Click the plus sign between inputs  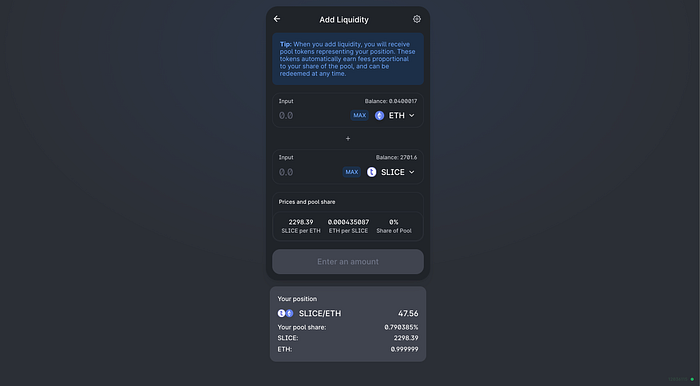pos(348,139)
